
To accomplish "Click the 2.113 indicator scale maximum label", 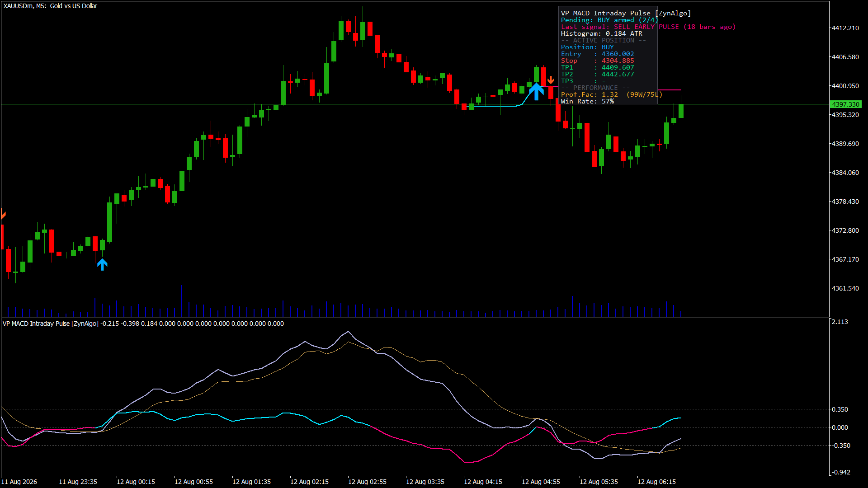I will [x=840, y=322].
